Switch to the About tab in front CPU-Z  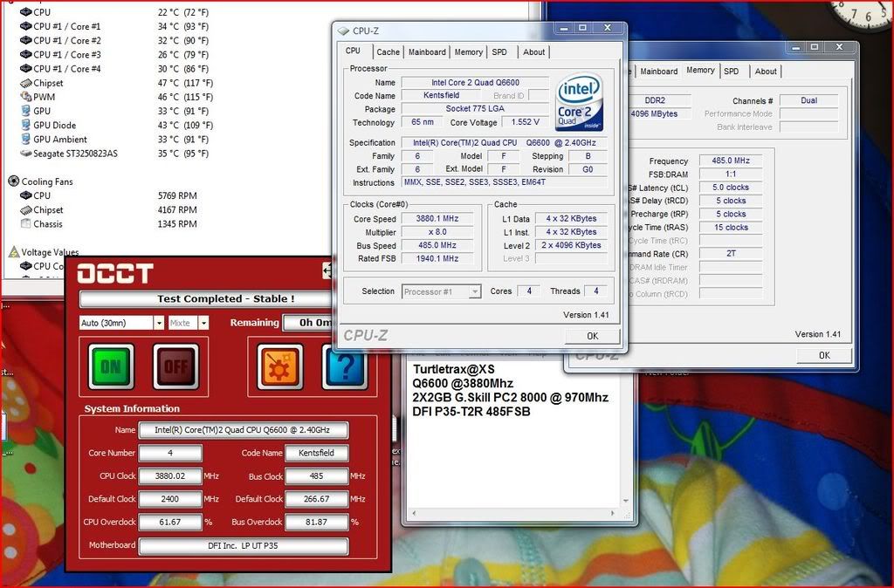pos(534,51)
